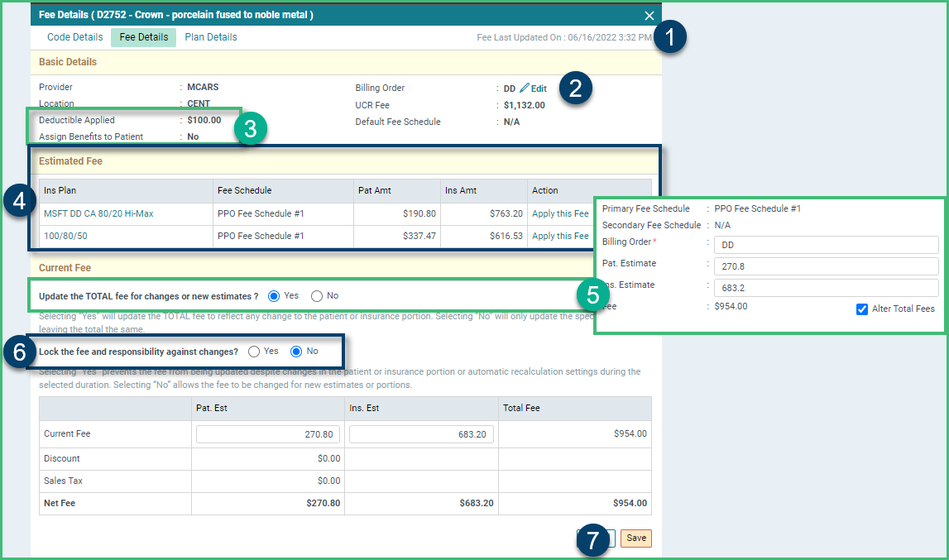Screen dimensions: 949x560
Task: Choose No for Lock the fee option
Action: tap(296, 352)
